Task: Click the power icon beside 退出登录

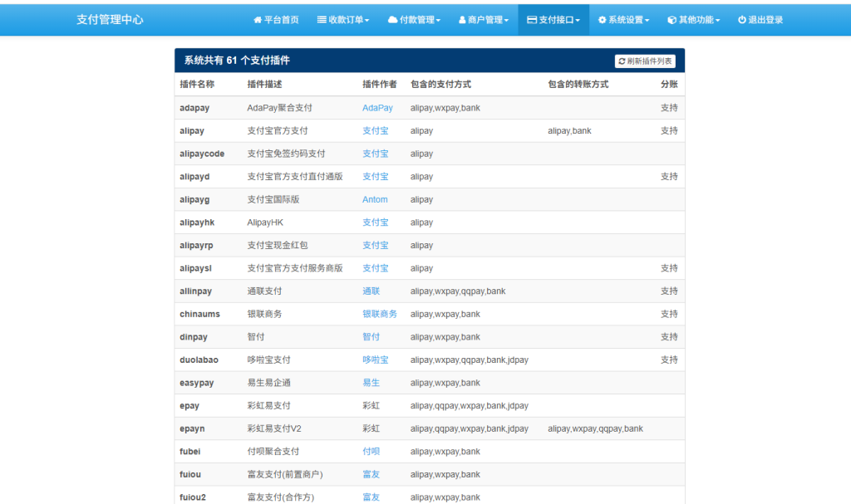Action: (x=742, y=20)
